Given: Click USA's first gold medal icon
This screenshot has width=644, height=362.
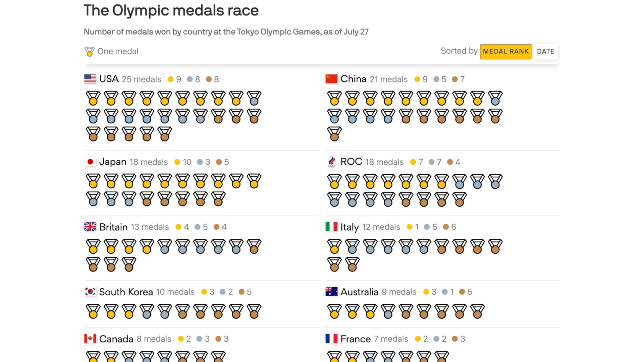Looking at the screenshot, I should coord(93,98).
